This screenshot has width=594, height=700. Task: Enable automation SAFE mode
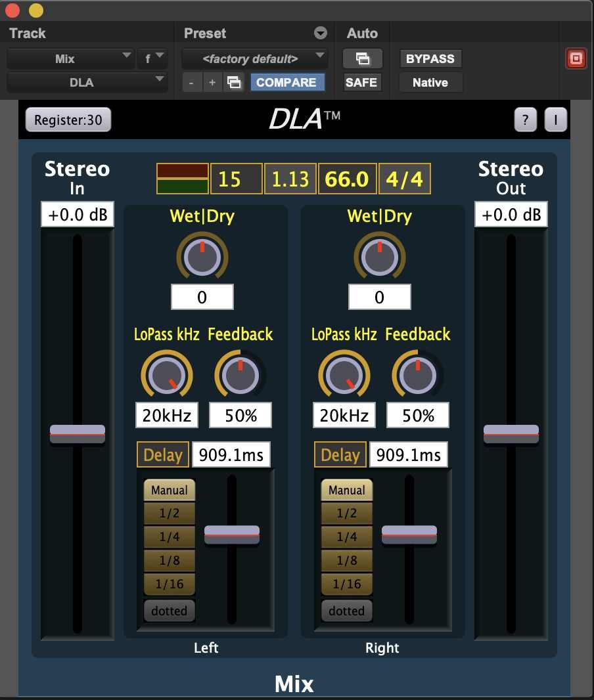361,82
